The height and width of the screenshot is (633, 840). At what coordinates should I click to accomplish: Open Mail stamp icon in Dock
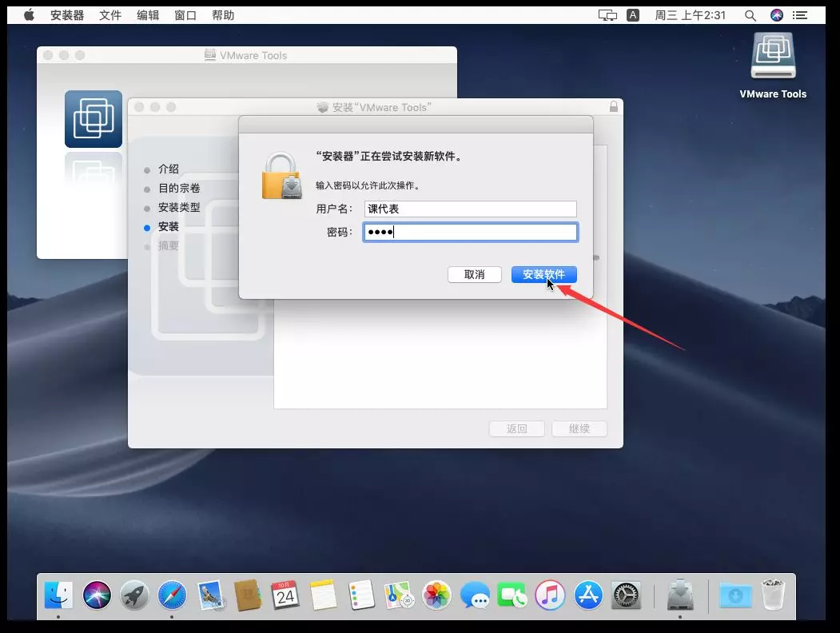point(210,595)
